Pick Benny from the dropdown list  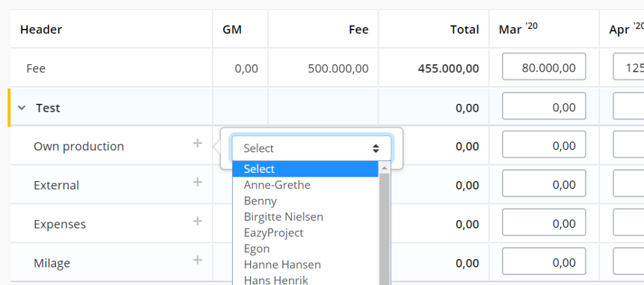[x=305, y=201]
